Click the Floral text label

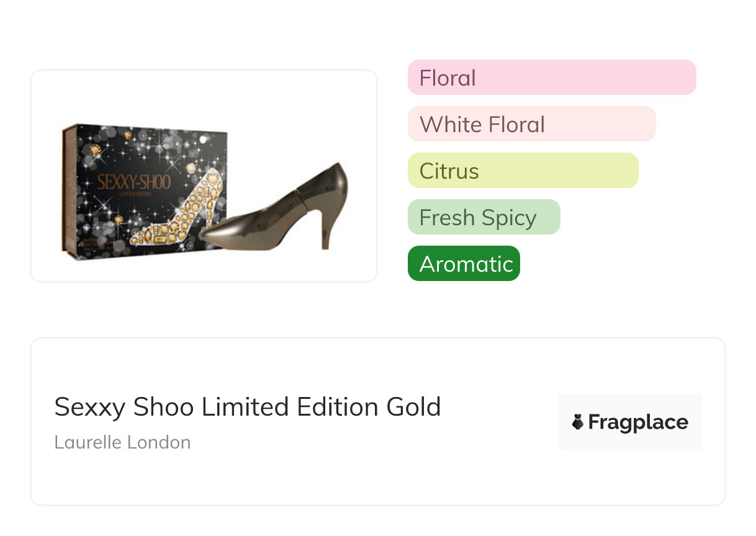tap(448, 78)
